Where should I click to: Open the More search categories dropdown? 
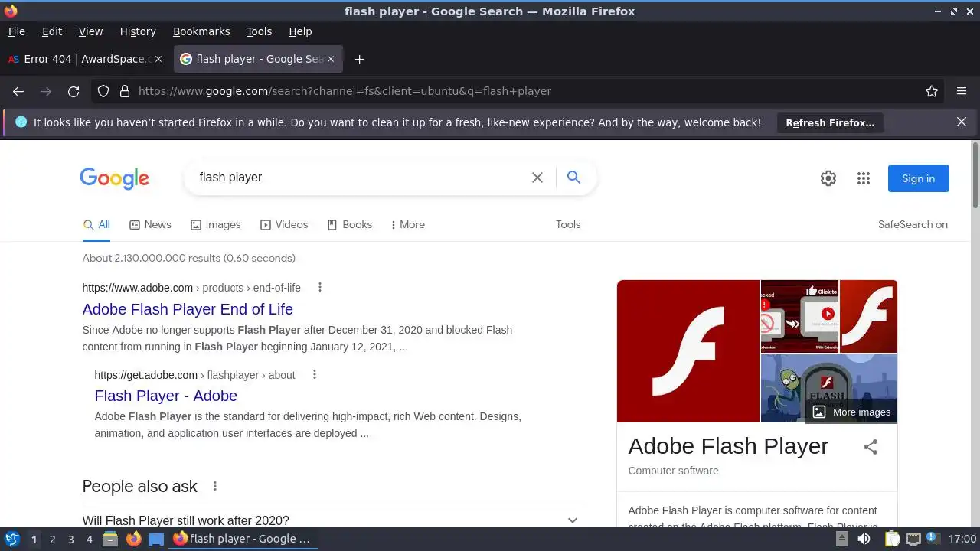407,224
